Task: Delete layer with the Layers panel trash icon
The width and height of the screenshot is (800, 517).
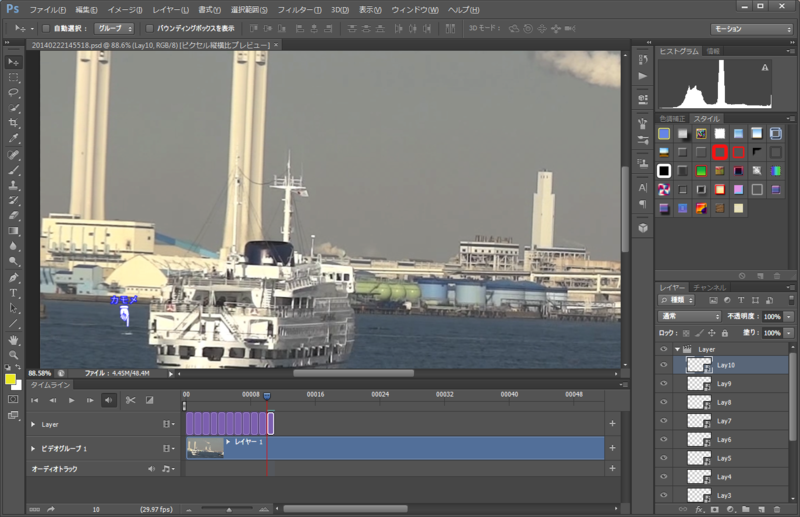Action: pyautogui.click(x=777, y=509)
